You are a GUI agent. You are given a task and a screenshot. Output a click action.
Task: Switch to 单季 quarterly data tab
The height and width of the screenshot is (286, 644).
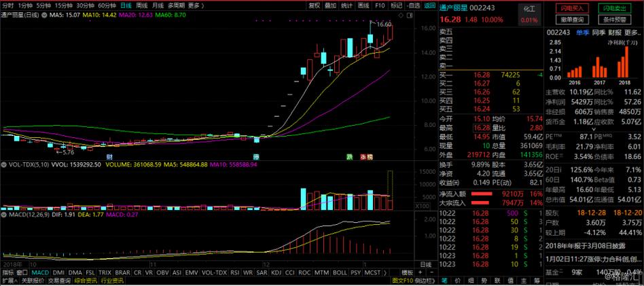click(x=582, y=32)
